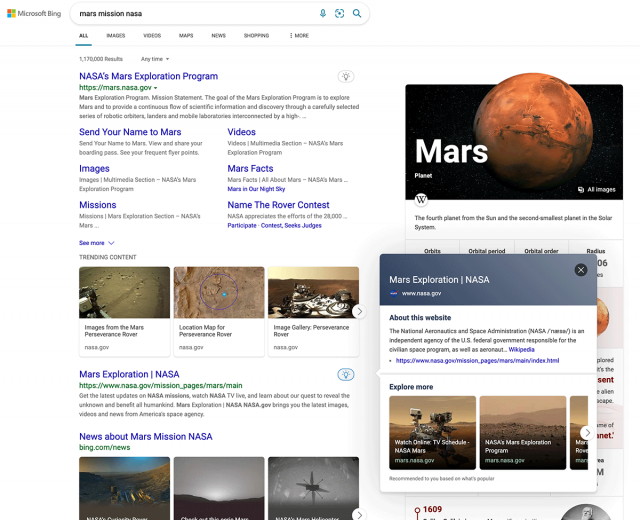Open lightbulb insights for NASA's Mars Exploration Program

click(x=346, y=76)
